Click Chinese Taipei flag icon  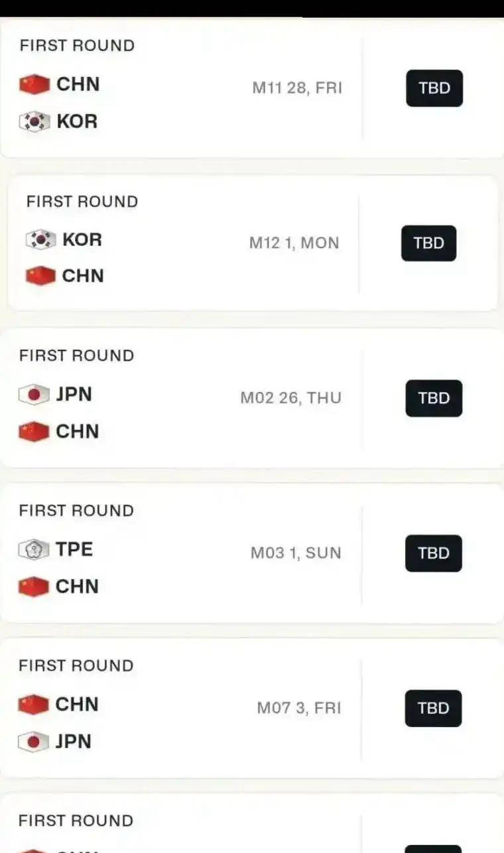click(34, 550)
